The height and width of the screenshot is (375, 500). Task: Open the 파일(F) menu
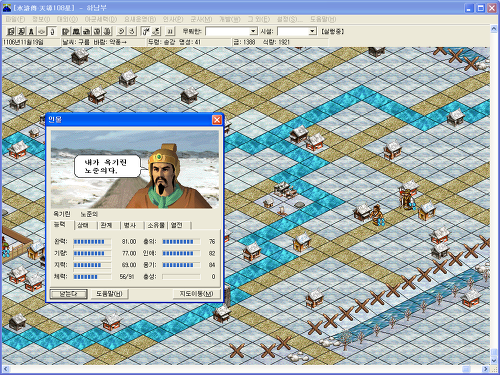pos(15,19)
